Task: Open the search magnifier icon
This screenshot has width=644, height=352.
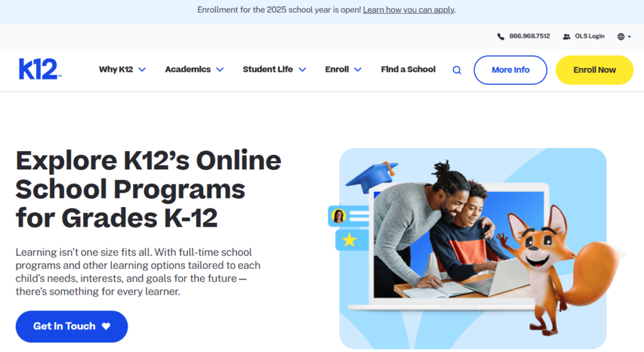Action: coord(457,71)
